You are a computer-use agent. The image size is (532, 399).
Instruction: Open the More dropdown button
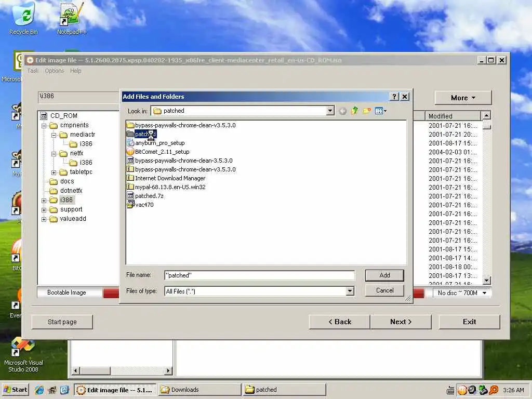pos(463,98)
